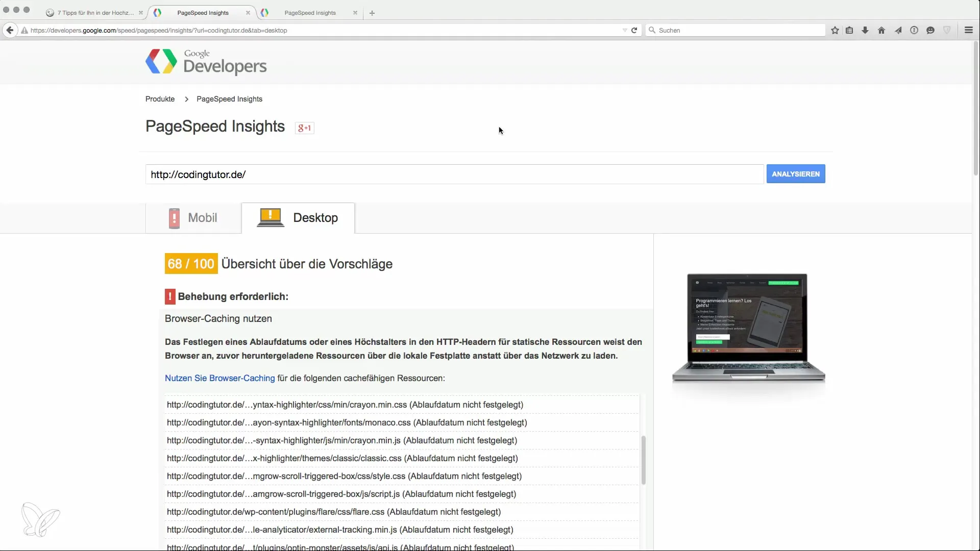Click the search magnifier icon
The height and width of the screenshot is (551, 980).
(x=652, y=30)
